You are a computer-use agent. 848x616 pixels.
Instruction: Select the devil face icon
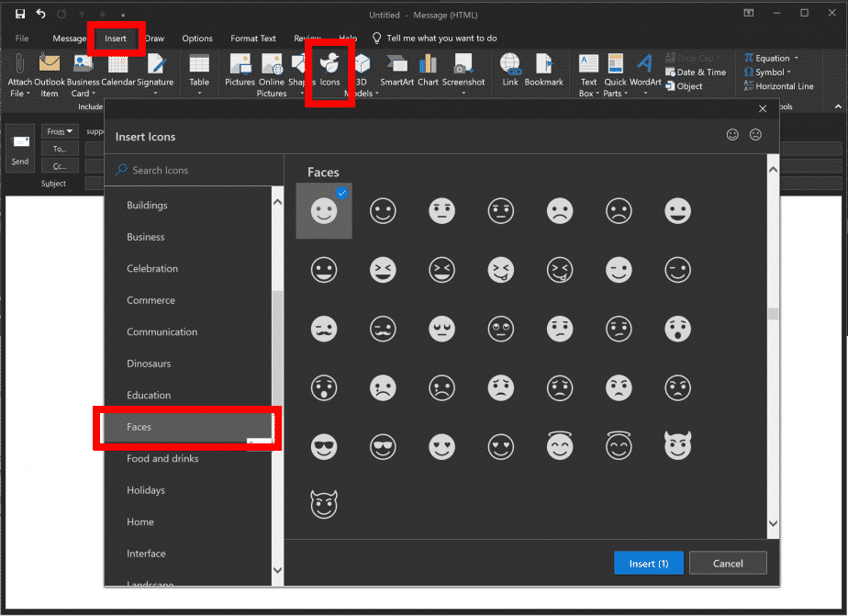677,446
